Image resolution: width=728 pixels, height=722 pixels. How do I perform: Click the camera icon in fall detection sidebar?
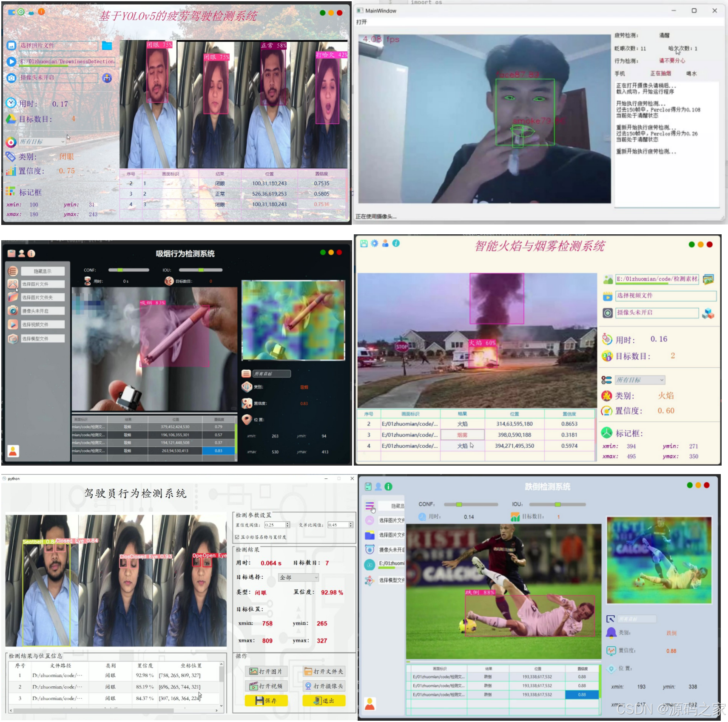(x=370, y=549)
